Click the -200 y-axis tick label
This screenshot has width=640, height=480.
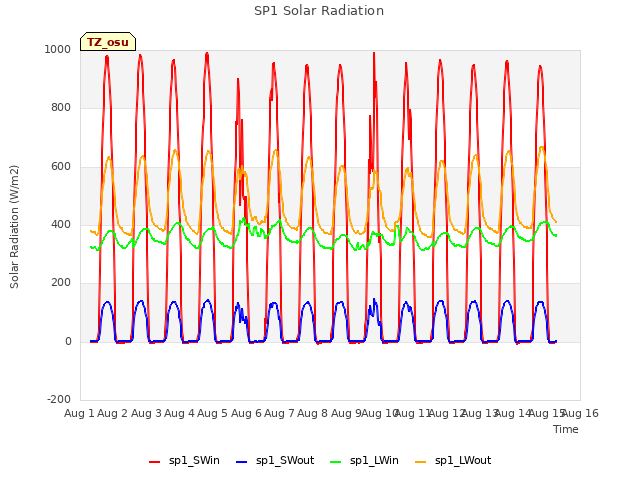59,399
